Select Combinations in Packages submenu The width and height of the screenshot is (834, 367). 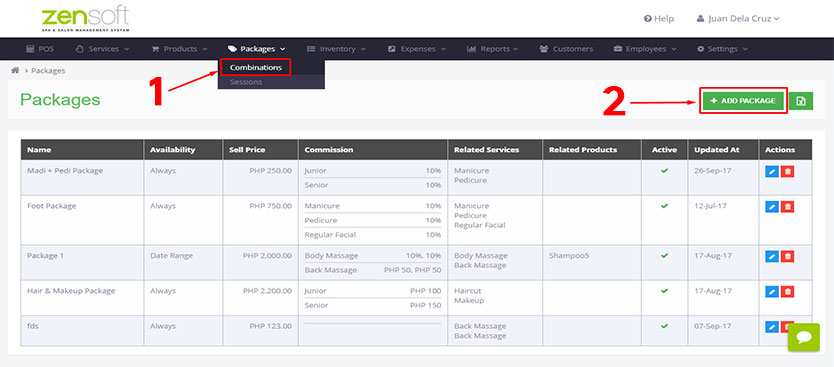tap(256, 68)
